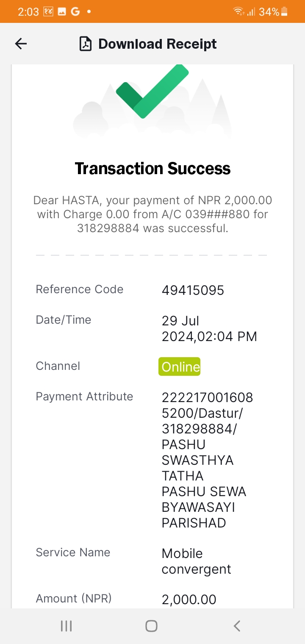
Task: Tap the reference code 49415095
Action: pyautogui.click(x=193, y=290)
